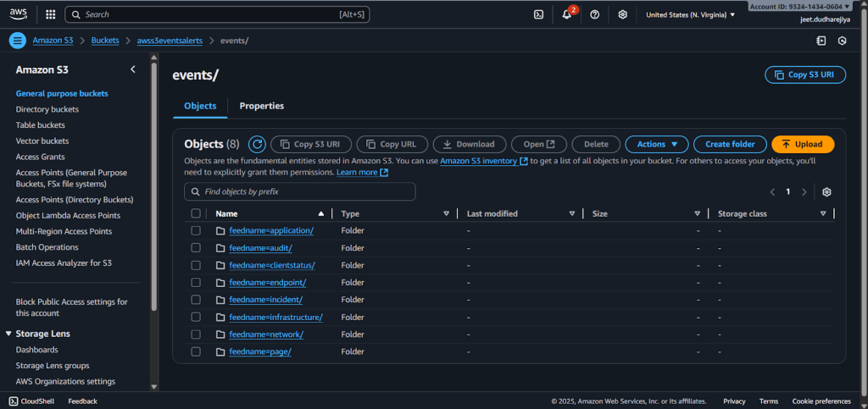The image size is (868, 409).
Task: Open the services grid menu icon
Action: 50,15
